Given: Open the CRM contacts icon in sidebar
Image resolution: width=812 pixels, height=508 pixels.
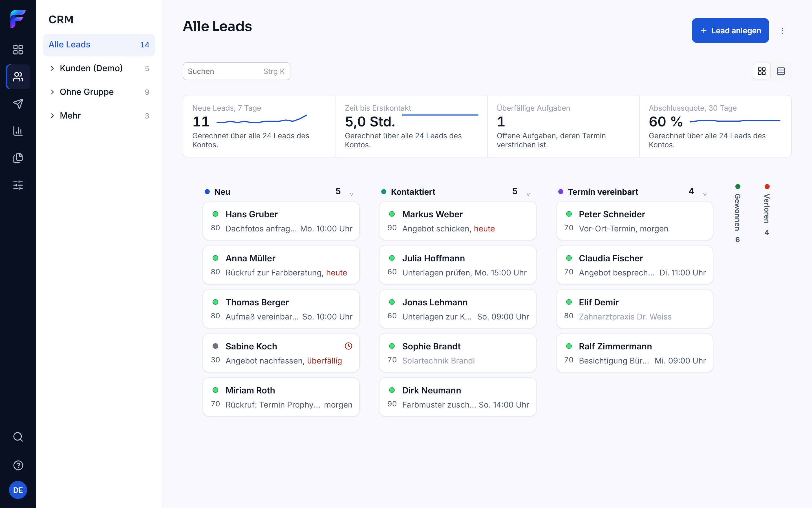Looking at the screenshot, I should [x=18, y=77].
